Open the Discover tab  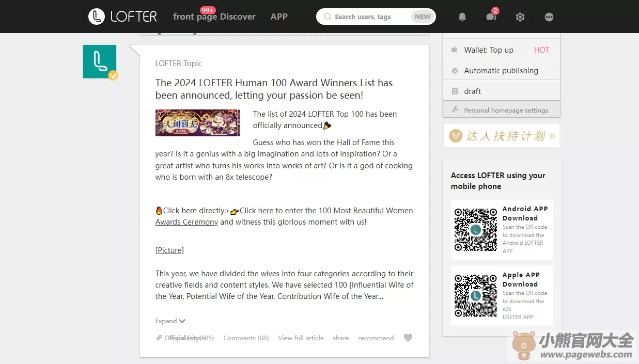click(x=238, y=17)
